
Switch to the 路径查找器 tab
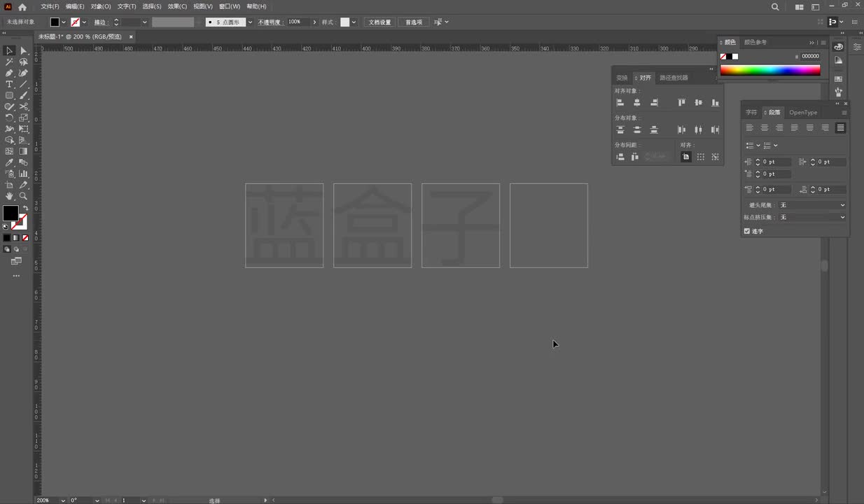674,78
